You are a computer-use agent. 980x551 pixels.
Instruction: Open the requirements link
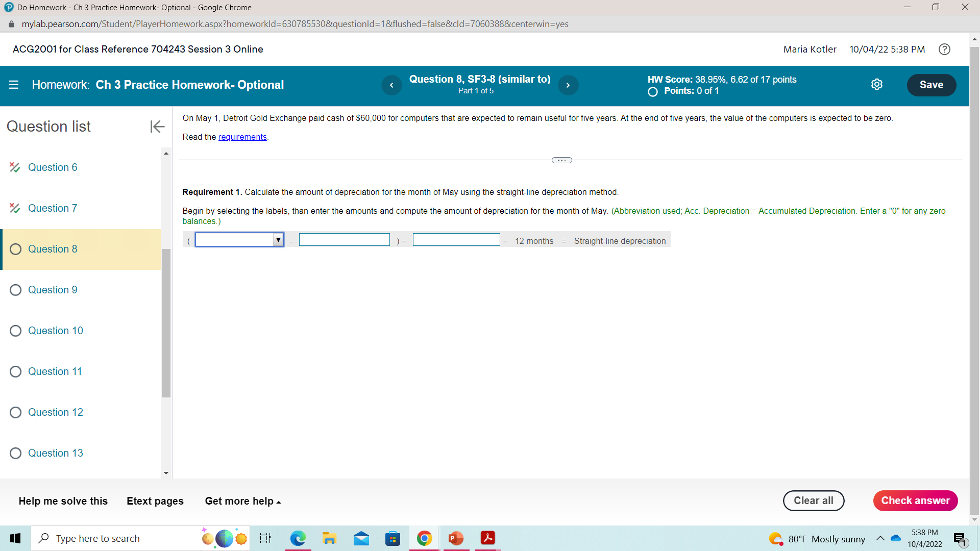[242, 137]
